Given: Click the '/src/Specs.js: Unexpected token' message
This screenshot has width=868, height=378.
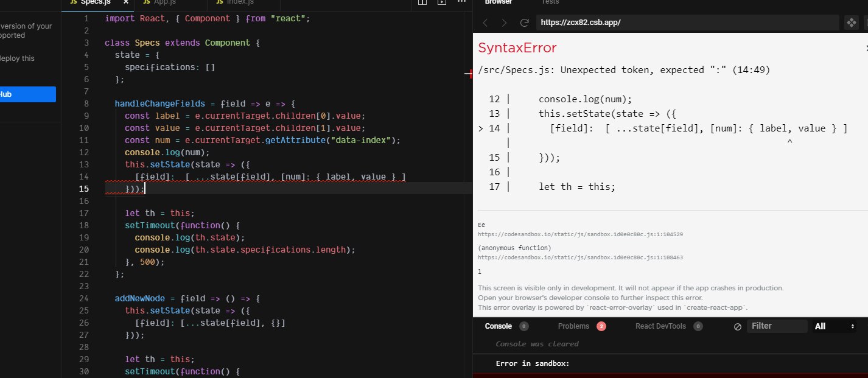Looking at the screenshot, I should pos(624,70).
